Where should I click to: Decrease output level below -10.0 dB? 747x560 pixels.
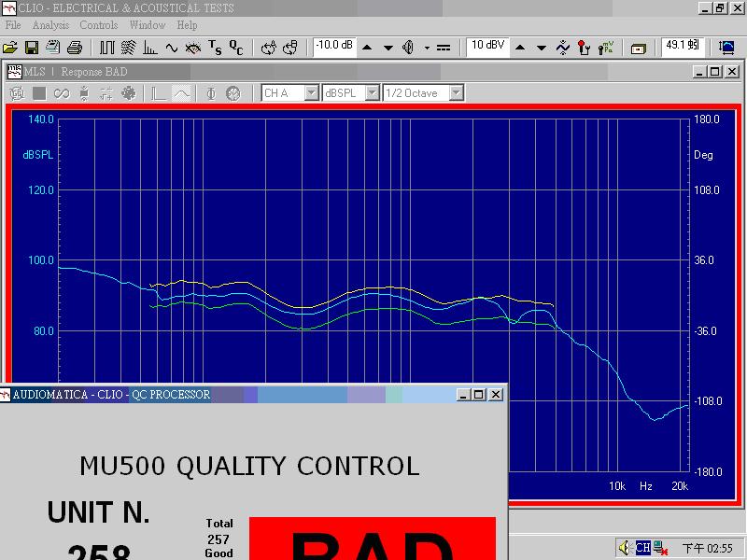tap(388, 48)
